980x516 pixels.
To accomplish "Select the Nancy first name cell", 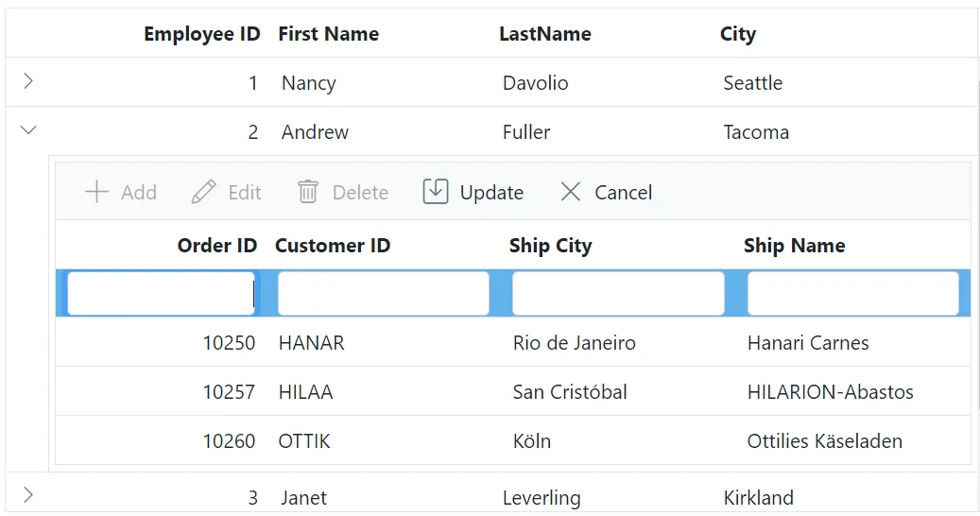I will 309,83.
